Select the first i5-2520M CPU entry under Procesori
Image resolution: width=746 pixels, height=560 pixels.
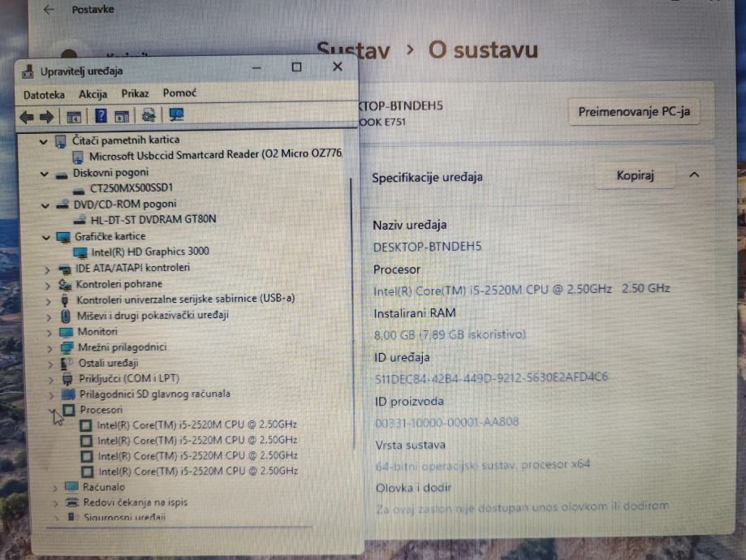(197, 424)
